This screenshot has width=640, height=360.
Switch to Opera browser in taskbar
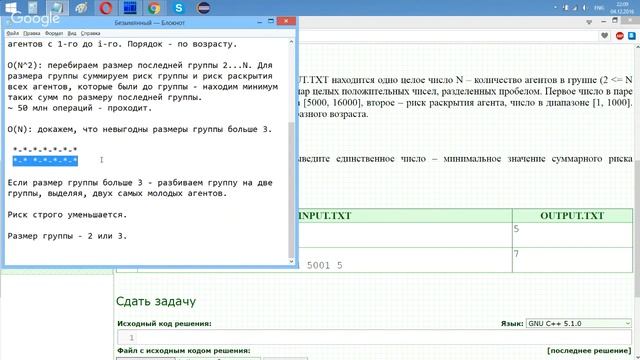click(106, 8)
